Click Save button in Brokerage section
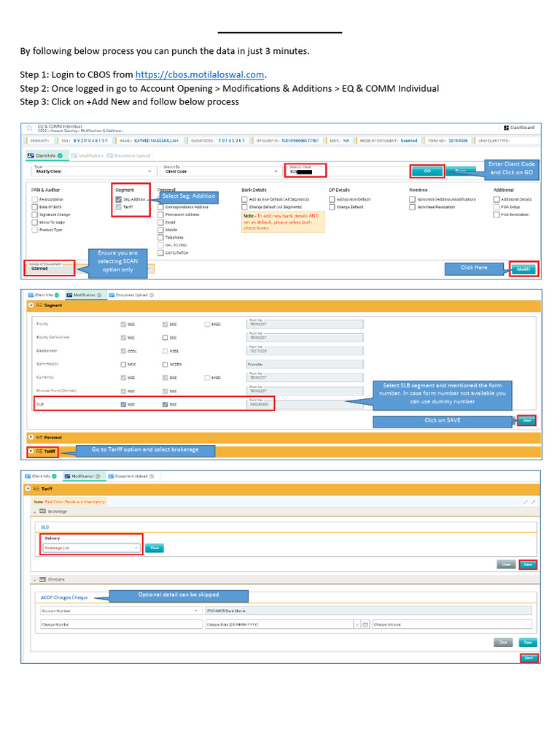 (528, 565)
